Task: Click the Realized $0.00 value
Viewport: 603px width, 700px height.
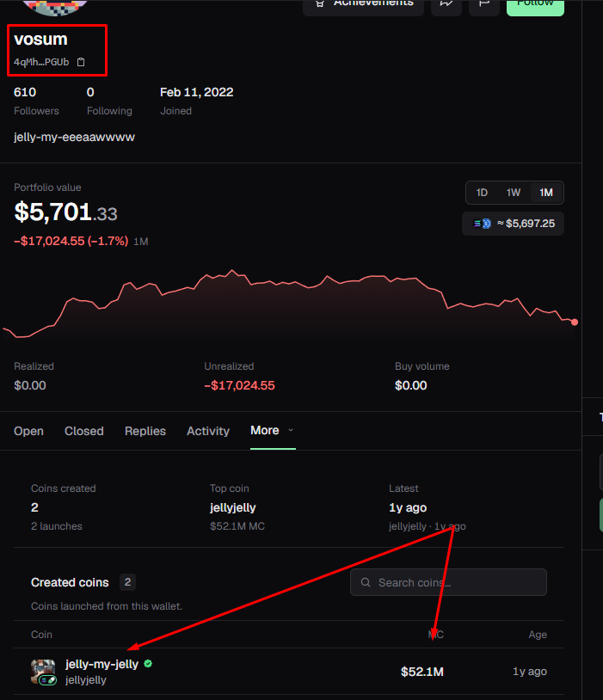Action: click(30, 386)
